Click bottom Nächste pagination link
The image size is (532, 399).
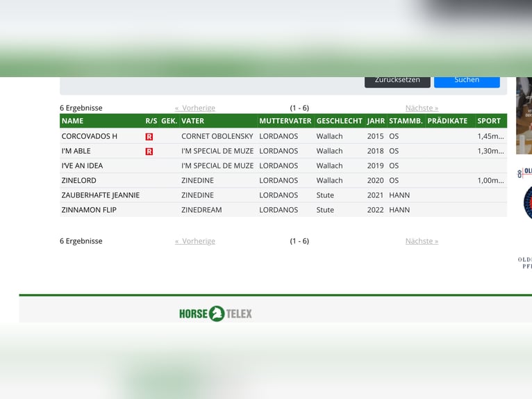[x=422, y=241]
